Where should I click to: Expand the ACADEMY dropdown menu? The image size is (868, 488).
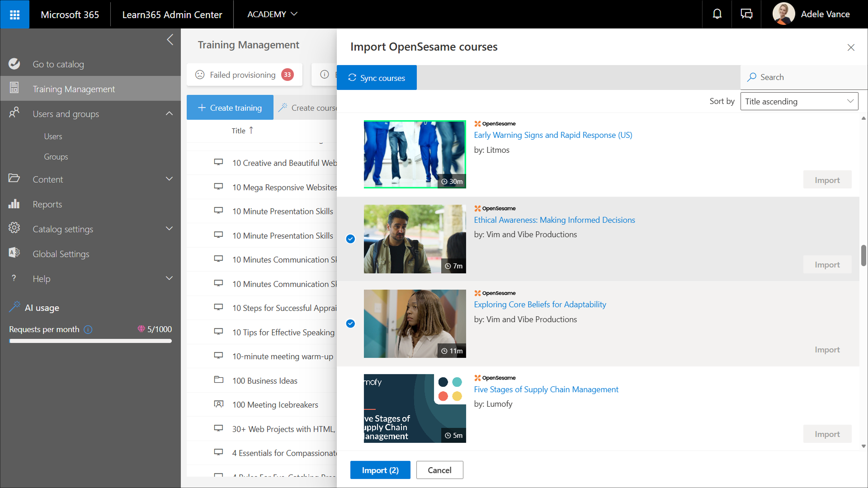coord(272,14)
